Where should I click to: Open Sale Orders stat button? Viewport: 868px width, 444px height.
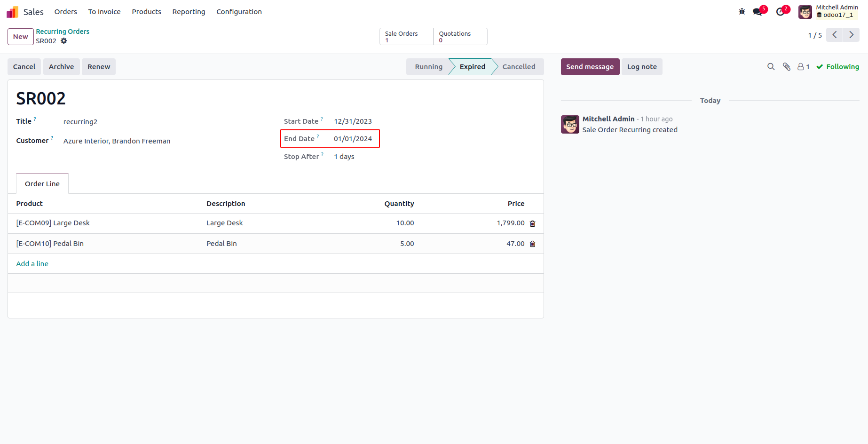pos(406,37)
